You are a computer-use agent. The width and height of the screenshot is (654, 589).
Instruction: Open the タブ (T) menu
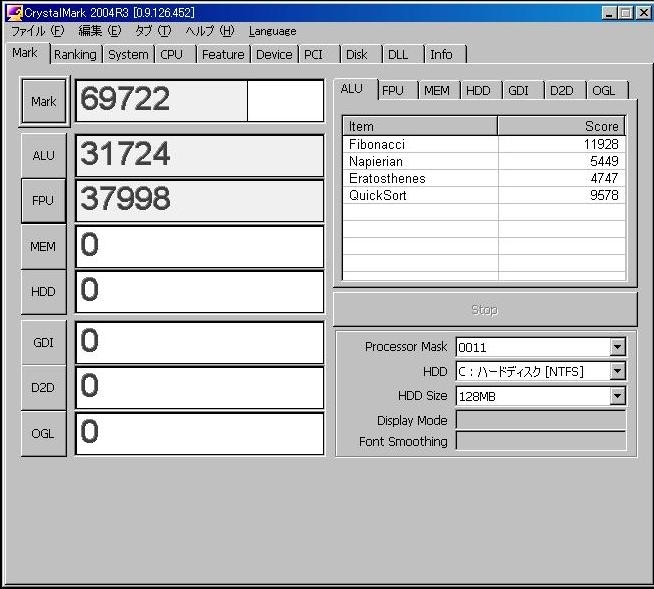coord(153,31)
